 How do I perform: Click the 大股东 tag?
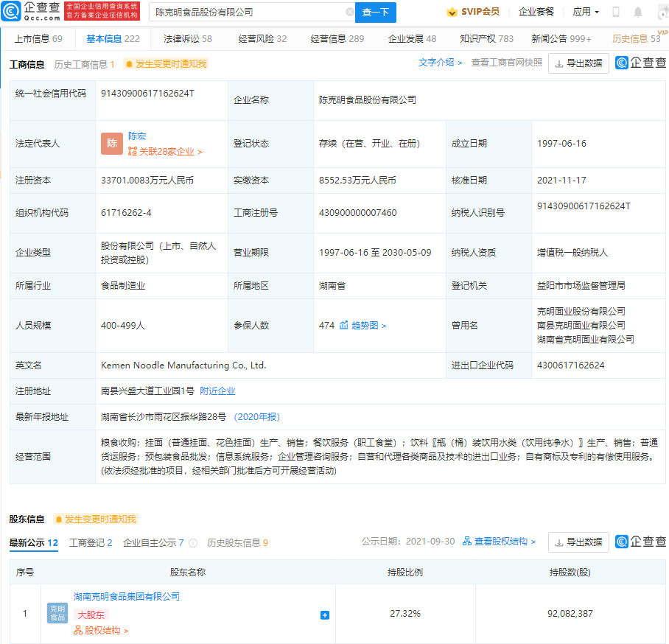point(91,615)
